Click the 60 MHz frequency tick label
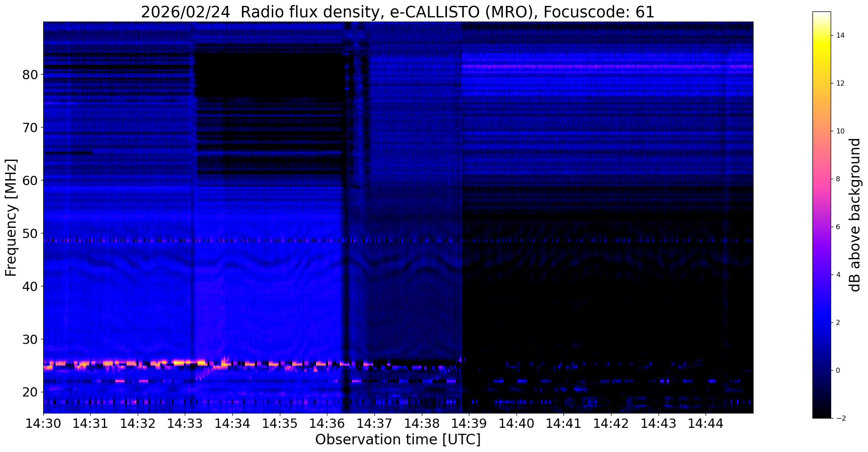The height and width of the screenshot is (452, 868). point(30,180)
